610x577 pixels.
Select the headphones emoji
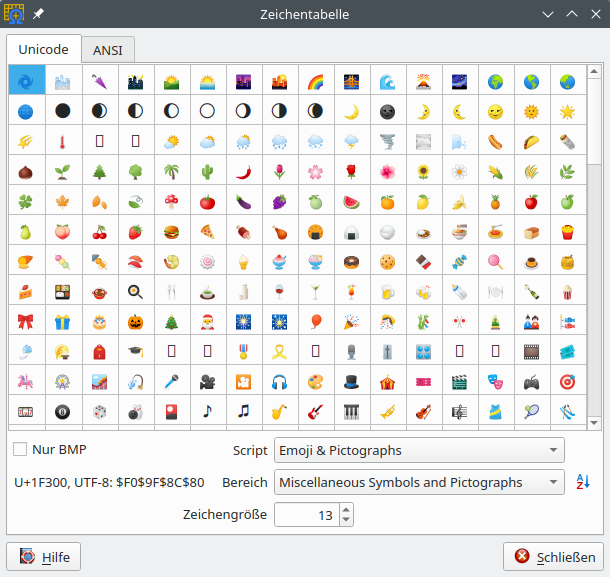coord(279,381)
